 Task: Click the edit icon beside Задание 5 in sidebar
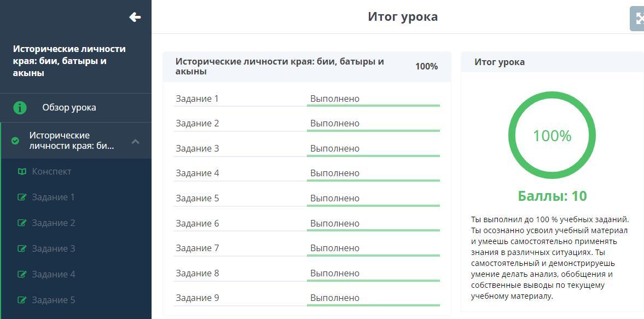pyautogui.click(x=22, y=300)
